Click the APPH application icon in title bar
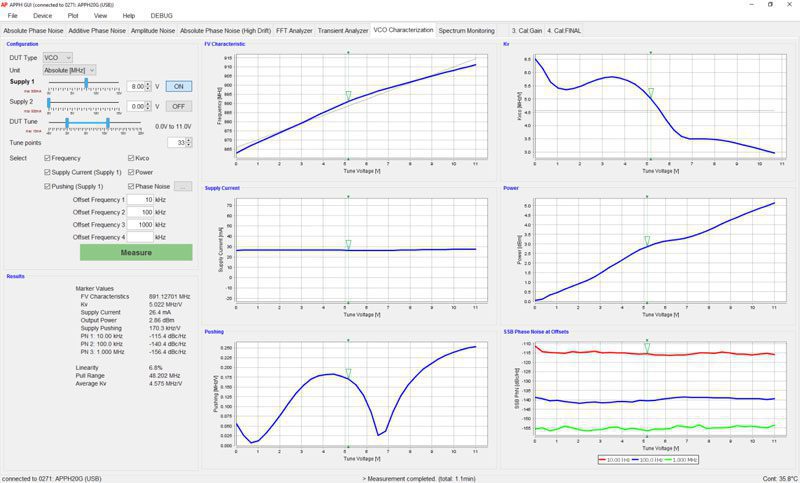The height and width of the screenshot is (483, 800). (x=5, y=4)
